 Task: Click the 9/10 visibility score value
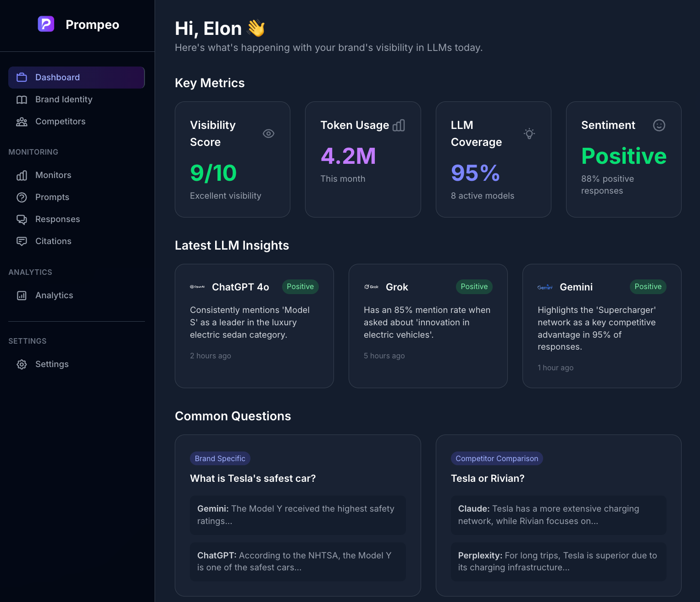pyautogui.click(x=213, y=173)
